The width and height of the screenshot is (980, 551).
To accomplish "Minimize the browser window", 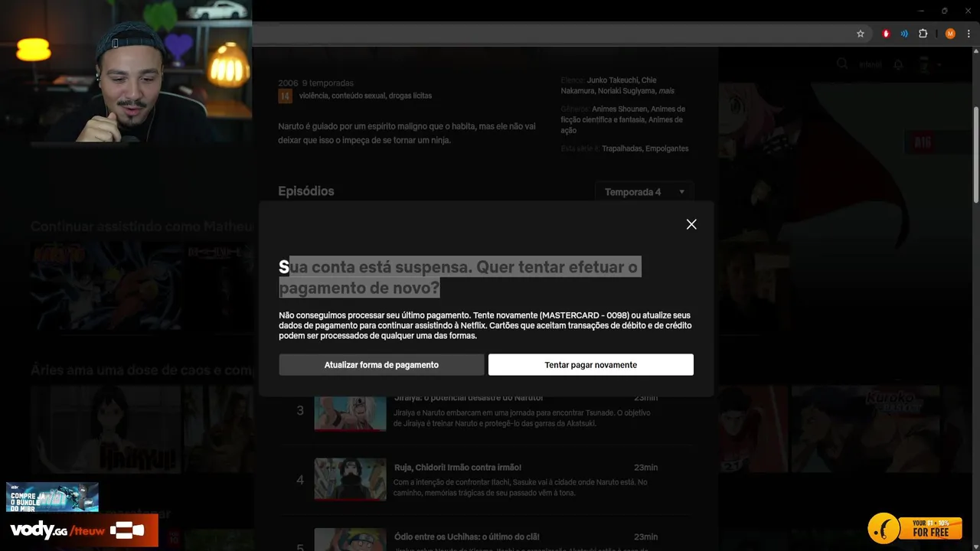I will [921, 11].
